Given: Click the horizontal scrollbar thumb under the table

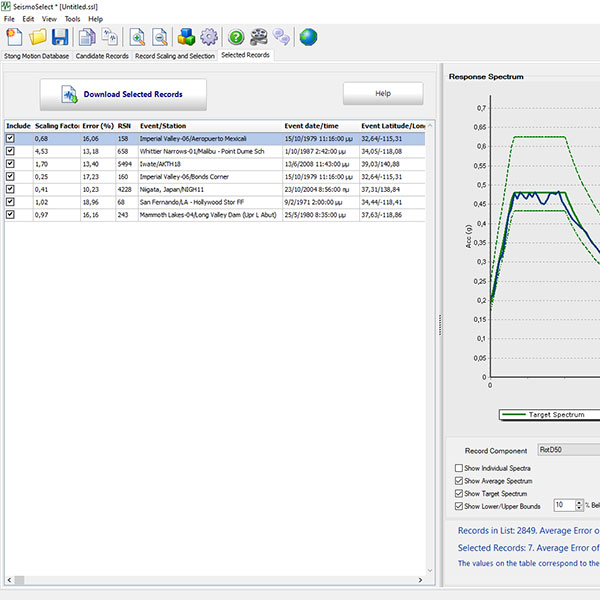Looking at the screenshot, I should [19, 580].
